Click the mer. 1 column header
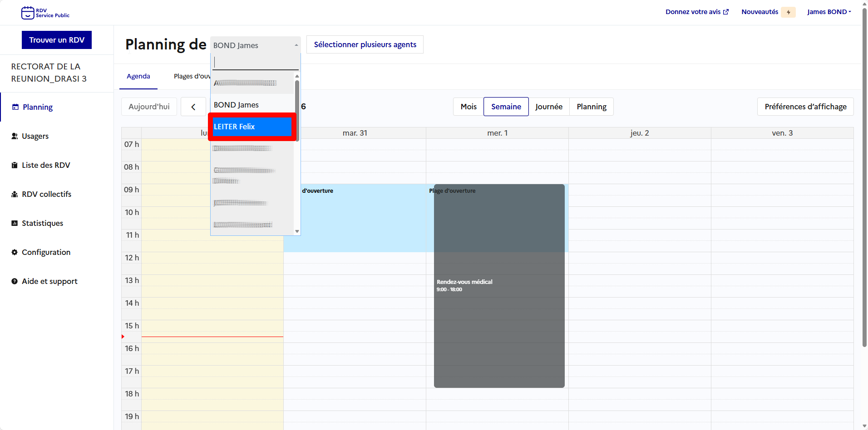This screenshot has width=868, height=430. click(x=497, y=133)
